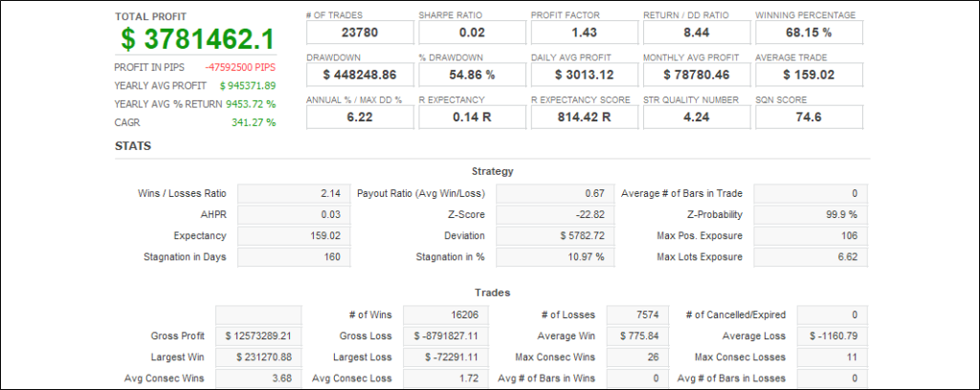Click the STATS section heading
Viewport: 980px width, 390px height.
[130, 146]
